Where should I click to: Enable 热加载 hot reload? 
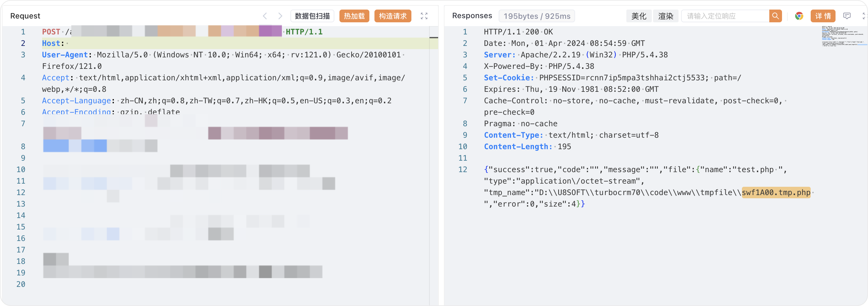(354, 16)
